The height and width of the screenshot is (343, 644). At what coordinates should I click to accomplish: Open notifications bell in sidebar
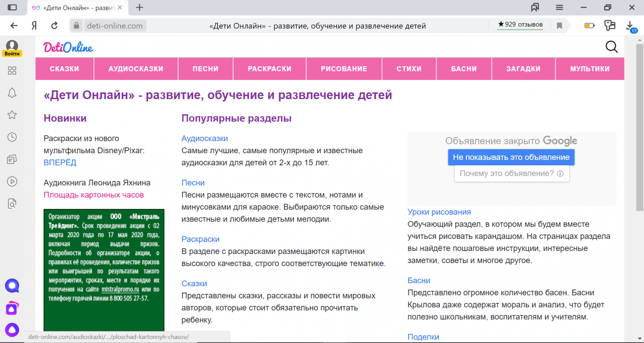[12, 92]
